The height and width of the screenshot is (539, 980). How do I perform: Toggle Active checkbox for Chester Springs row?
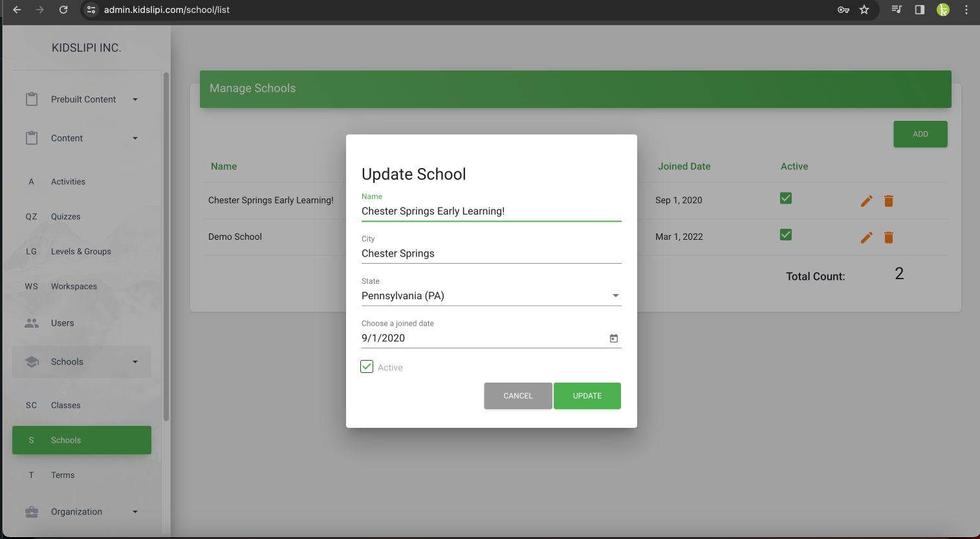[x=786, y=198]
